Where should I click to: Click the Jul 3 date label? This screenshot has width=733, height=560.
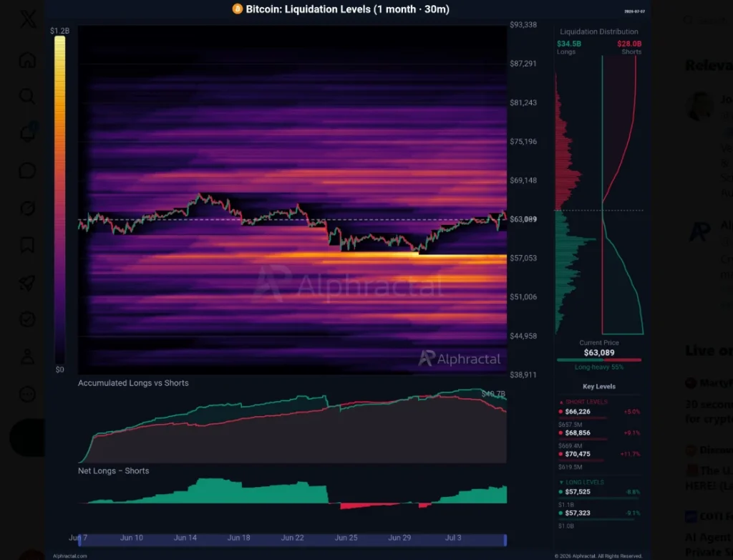453,538
